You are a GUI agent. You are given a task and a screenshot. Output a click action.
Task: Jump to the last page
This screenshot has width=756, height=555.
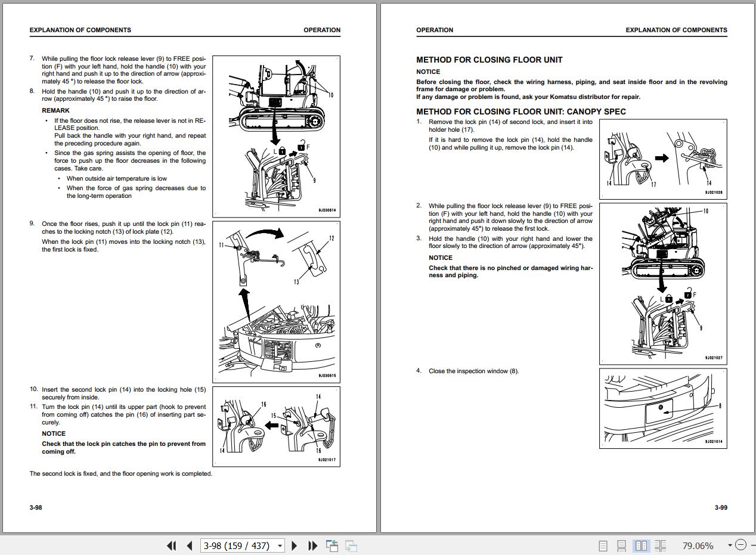click(312, 545)
